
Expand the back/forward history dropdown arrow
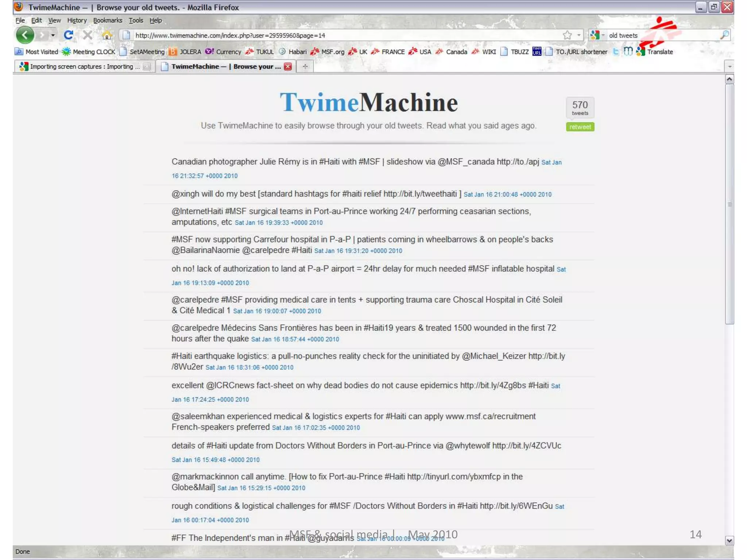(53, 35)
